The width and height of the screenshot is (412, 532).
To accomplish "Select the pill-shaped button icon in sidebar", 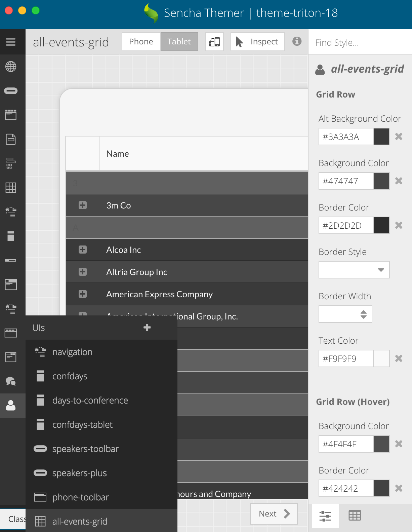I will (11, 91).
